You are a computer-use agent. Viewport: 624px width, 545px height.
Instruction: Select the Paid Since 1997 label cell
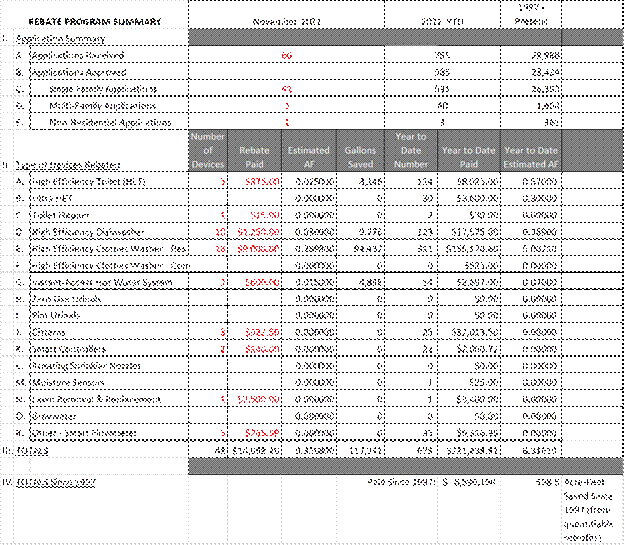(x=402, y=482)
